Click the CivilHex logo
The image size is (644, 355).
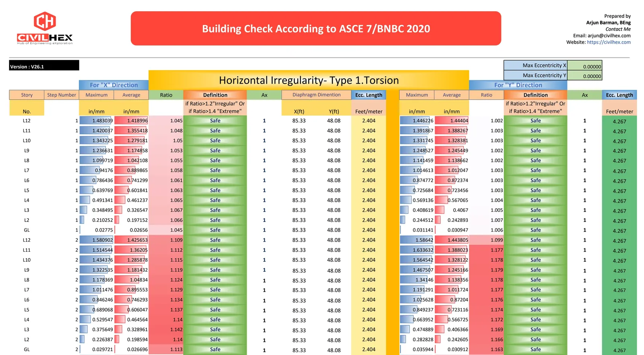pyautogui.click(x=45, y=28)
